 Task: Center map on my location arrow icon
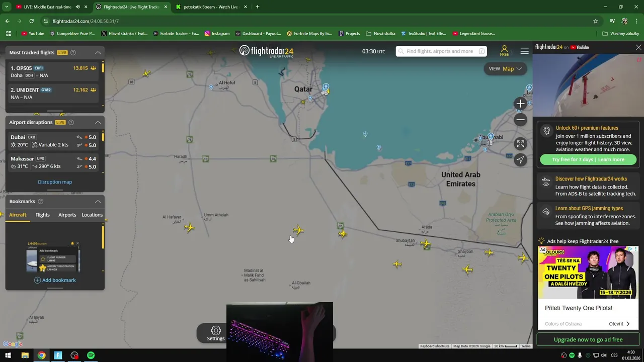click(520, 160)
